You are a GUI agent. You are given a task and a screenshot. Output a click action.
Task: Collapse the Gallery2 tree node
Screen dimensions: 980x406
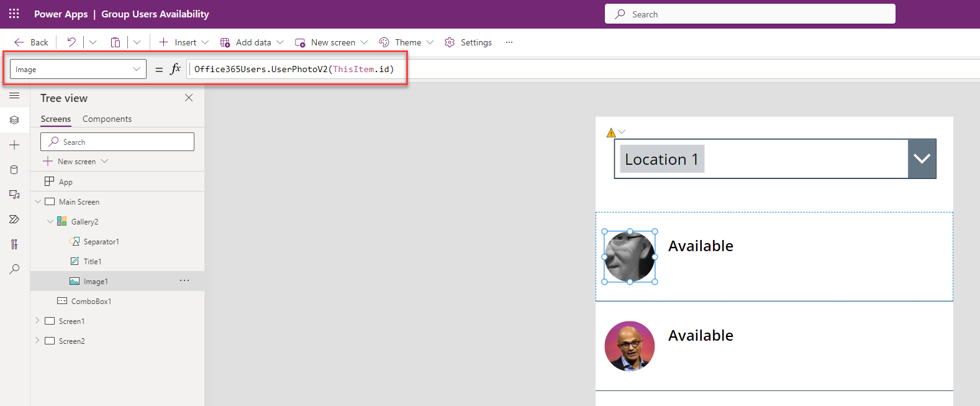click(50, 221)
